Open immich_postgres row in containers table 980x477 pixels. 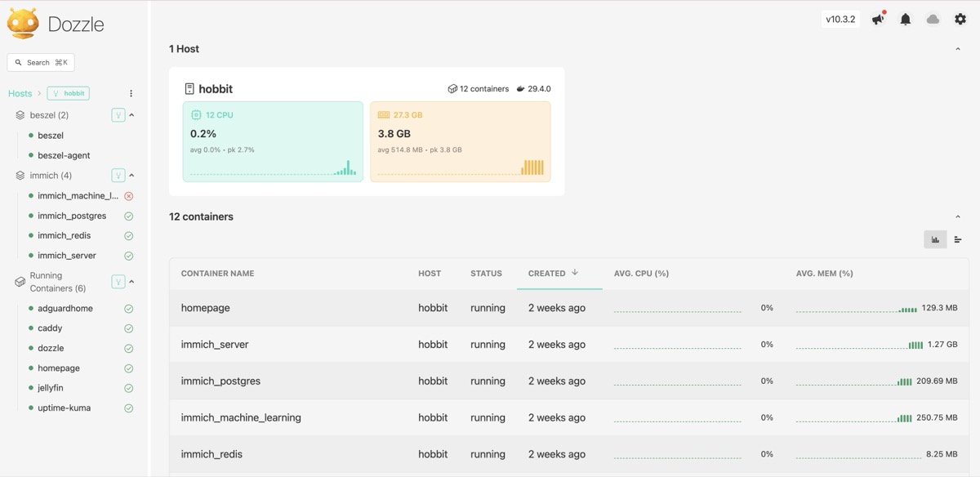tap(569, 381)
